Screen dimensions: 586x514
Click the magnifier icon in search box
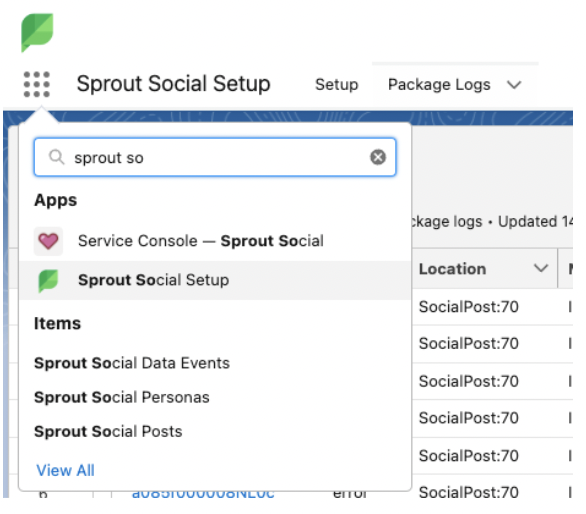(56, 157)
